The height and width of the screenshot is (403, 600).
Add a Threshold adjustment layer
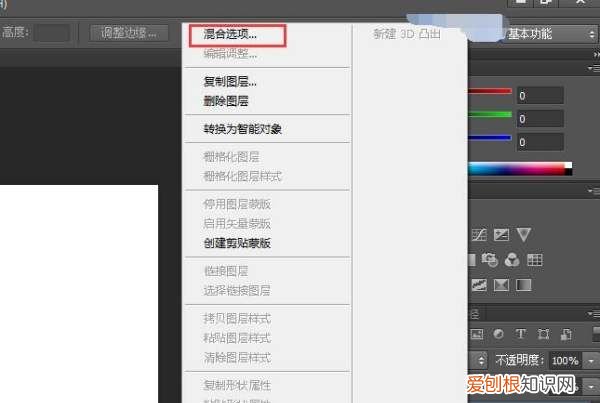coord(479,285)
